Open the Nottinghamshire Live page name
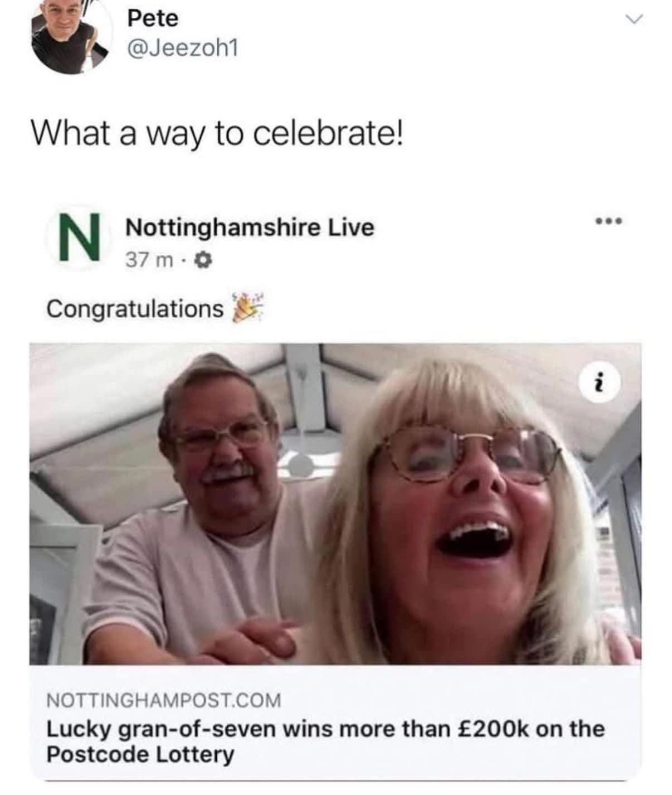This screenshot has width=672, height=795. (250, 227)
